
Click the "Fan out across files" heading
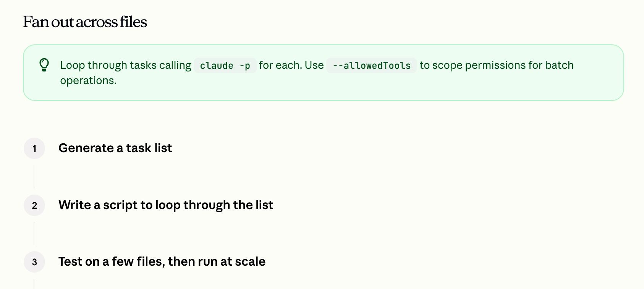point(85,22)
